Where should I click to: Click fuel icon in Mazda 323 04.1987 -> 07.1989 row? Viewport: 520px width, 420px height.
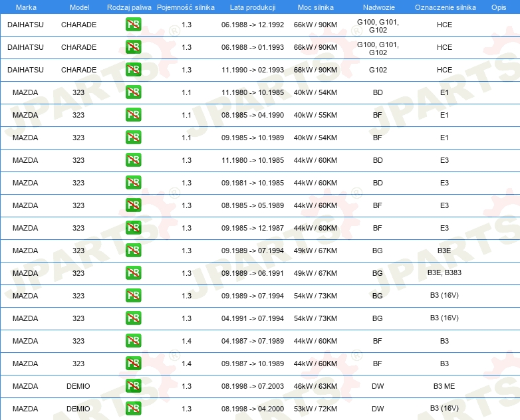click(x=133, y=341)
